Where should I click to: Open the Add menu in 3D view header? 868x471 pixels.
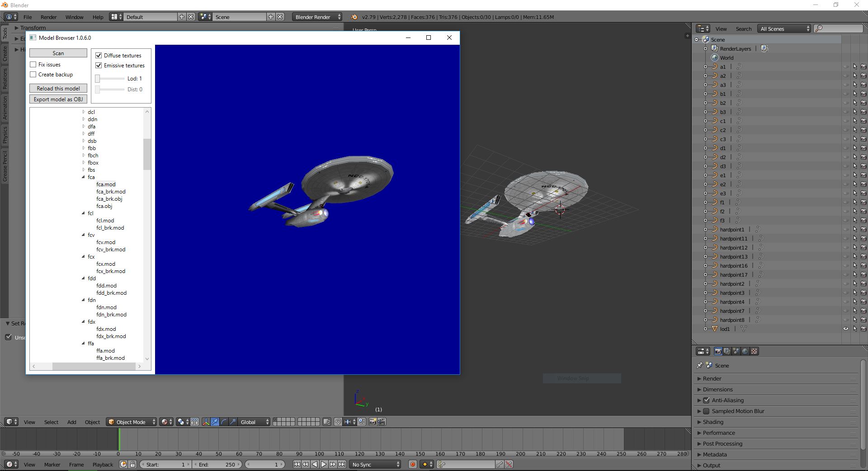coord(71,422)
